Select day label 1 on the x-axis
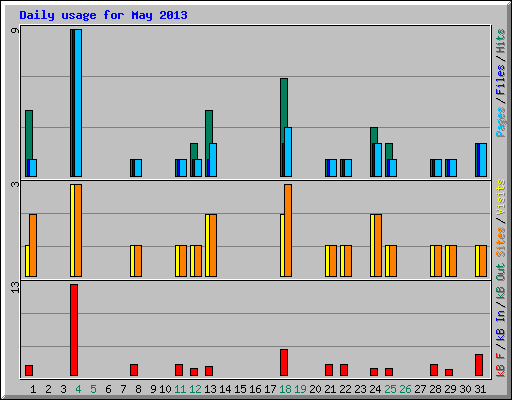Viewport: 512px width, 400px height. point(33,389)
